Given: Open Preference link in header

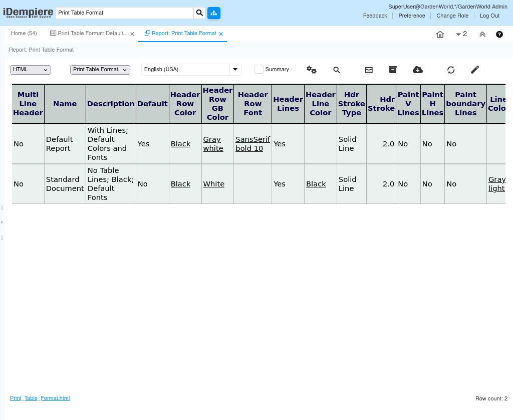Looking at the screenshot, I should point(412,16).
